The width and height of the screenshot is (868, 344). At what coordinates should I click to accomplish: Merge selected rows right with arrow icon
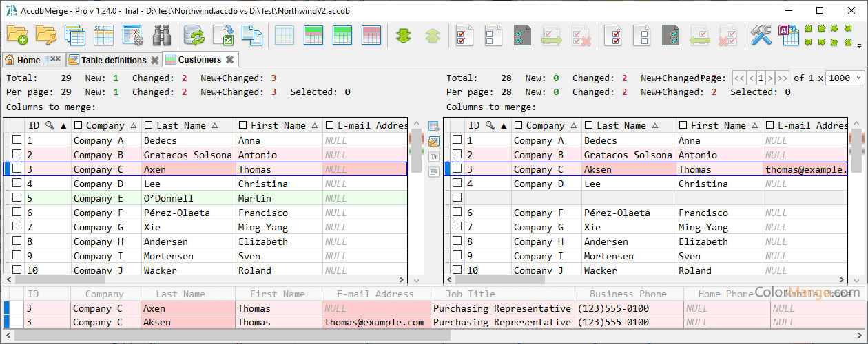coord(552,34)
